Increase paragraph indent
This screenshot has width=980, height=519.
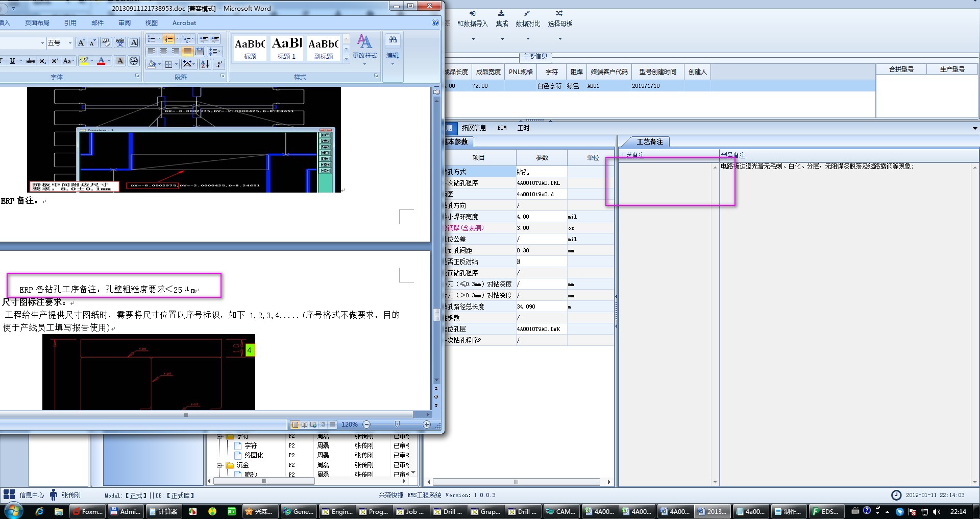point(215,39)
